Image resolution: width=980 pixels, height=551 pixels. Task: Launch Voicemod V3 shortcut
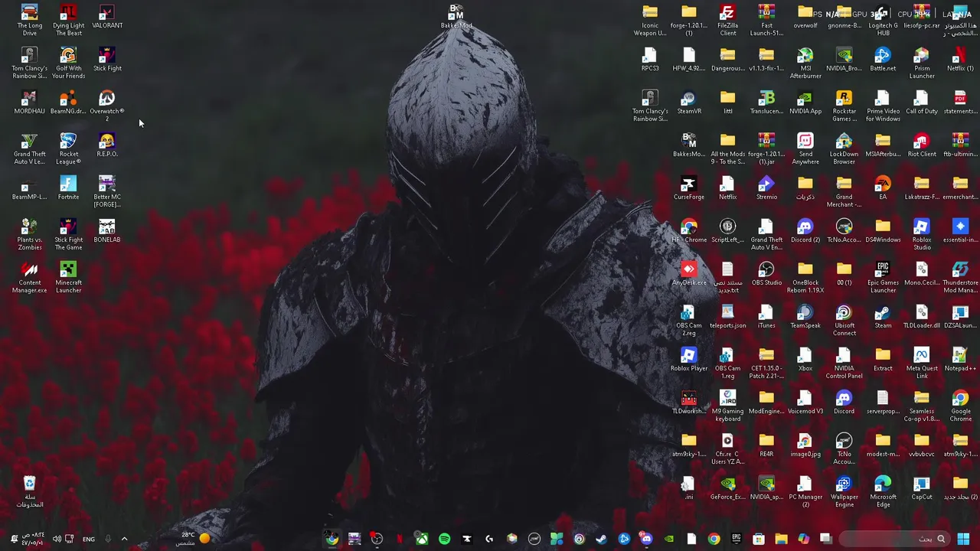[x=805, y=403]
